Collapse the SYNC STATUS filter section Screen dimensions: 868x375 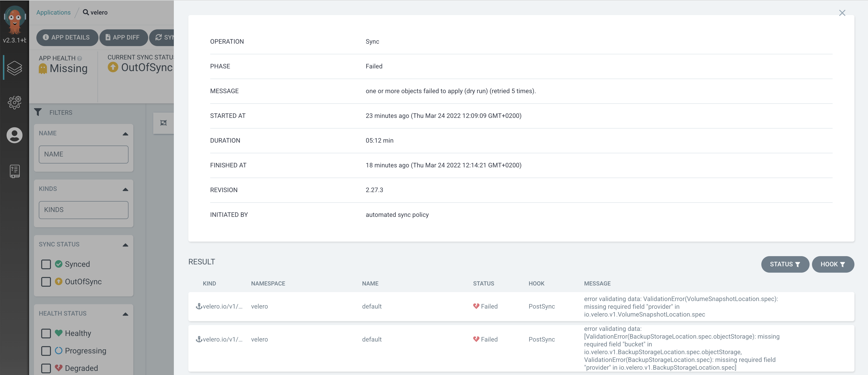[125, 245]
